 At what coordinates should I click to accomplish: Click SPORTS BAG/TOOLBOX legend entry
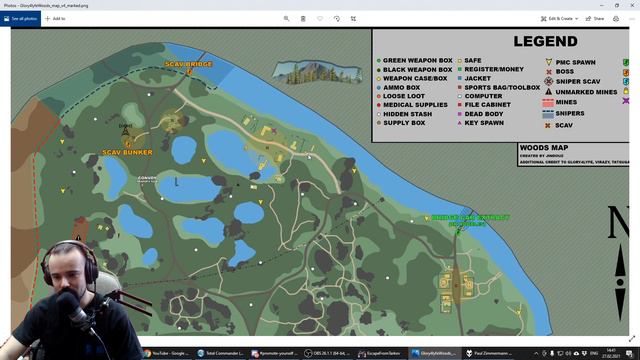pos(499,87)
